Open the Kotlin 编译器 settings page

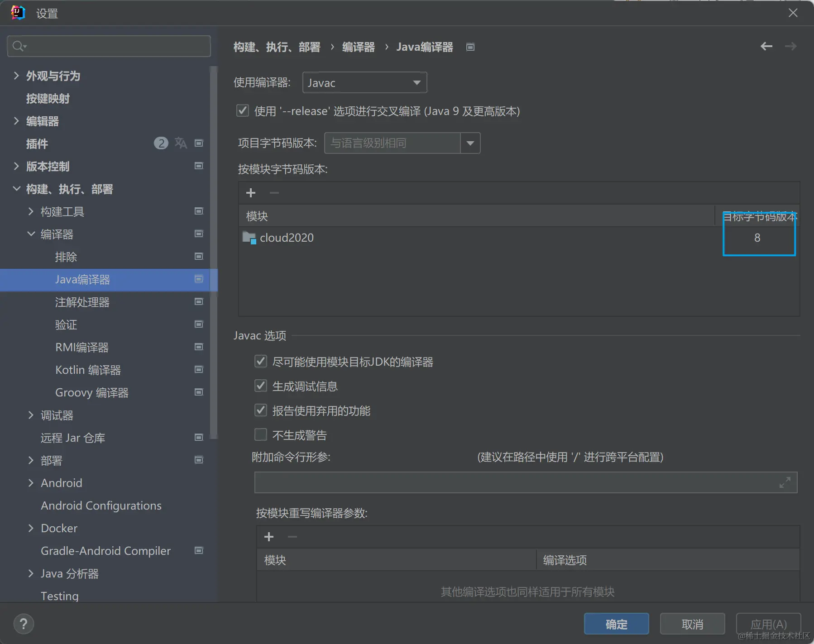click(88, 370)
